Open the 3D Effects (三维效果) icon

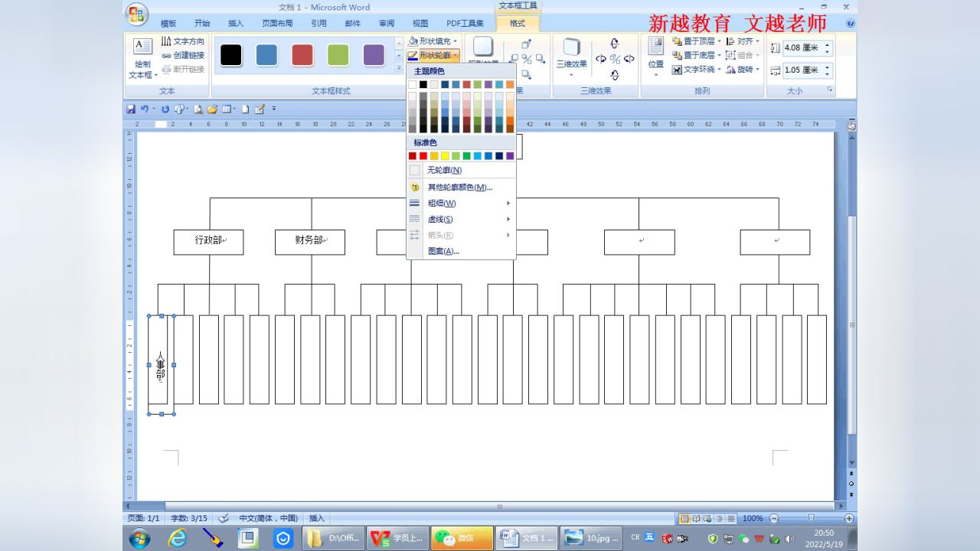pyautogui.click(x=571, y=54)
